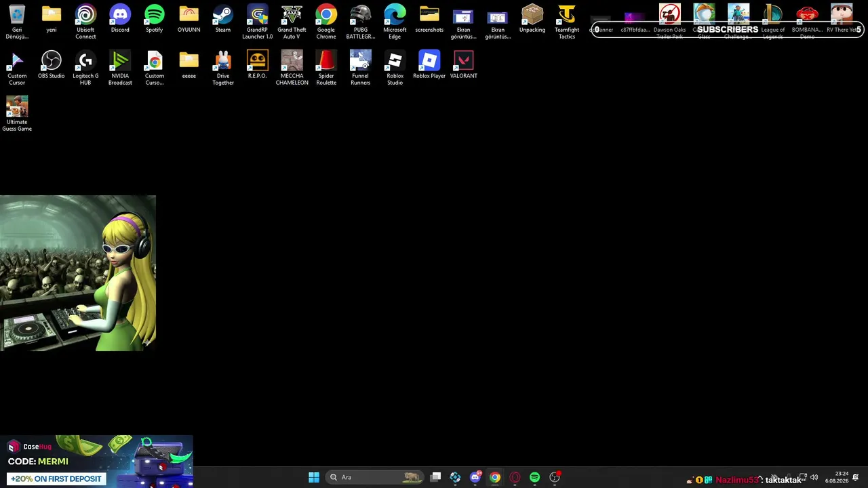
Task: Launch R.E.P.O. game shortcut
Action: click(257, 65)
